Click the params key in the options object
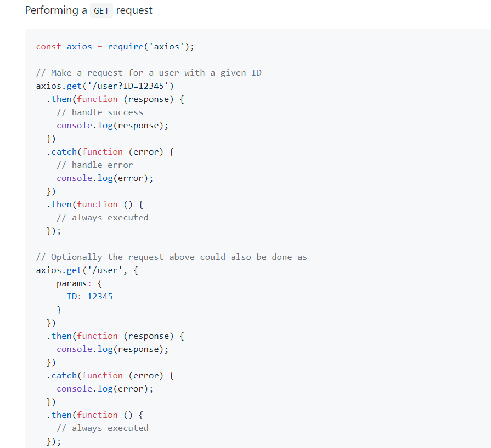 (x=72, y=283)
